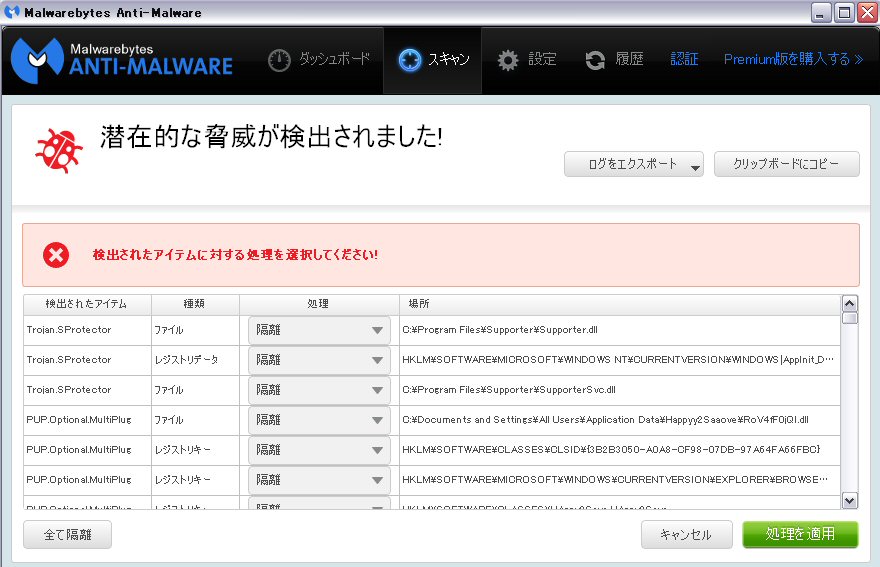Open action dropdown for RoV4fF0jQI.dll row
Image resolution: width=880 pixels, height=567 pixels.
point(319,420)
